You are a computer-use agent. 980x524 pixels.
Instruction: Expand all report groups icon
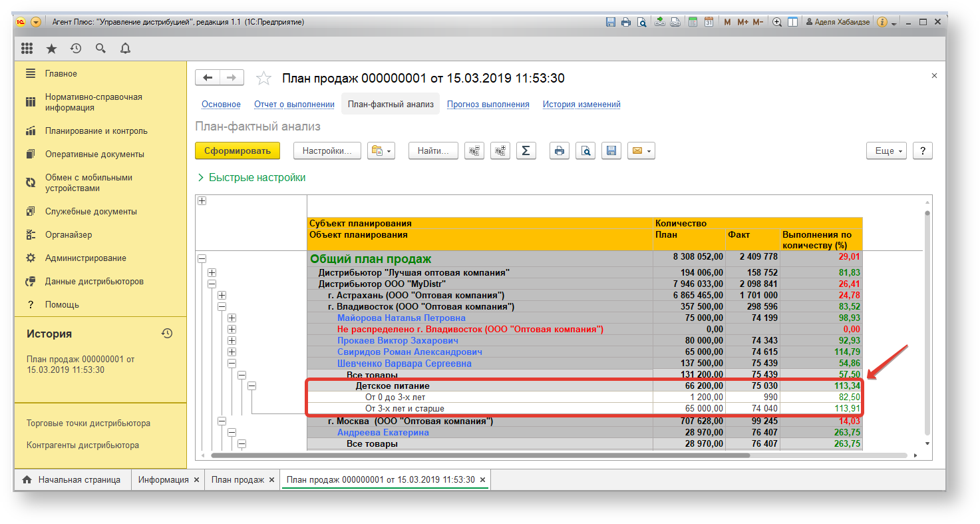click(500, 151)
